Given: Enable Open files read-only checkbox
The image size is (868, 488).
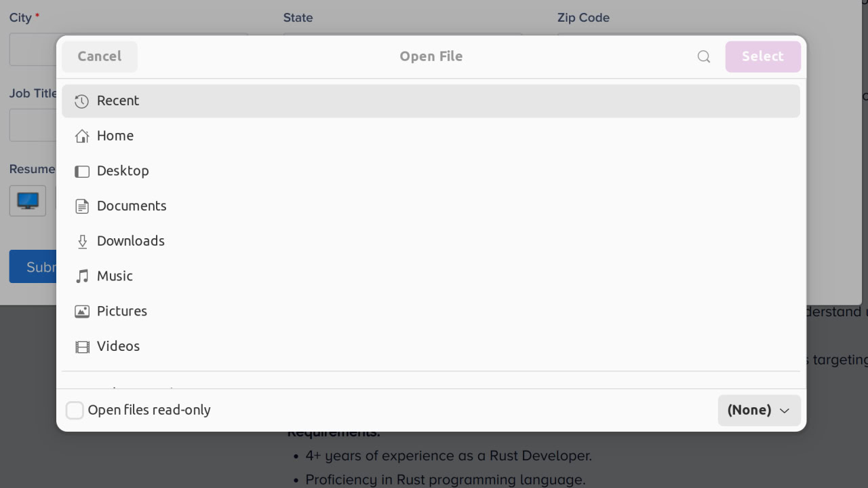Looking at the screenshot, I should pyautogui.click(x=75, y=410).
